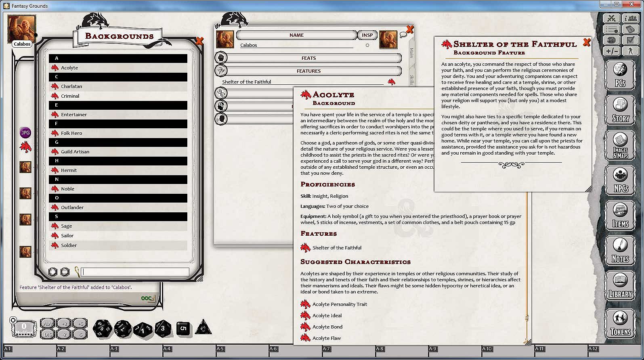Click the head-with-gears proficiencies icon
This screenshot has width=644, height=360.
(x=221, y=106)
